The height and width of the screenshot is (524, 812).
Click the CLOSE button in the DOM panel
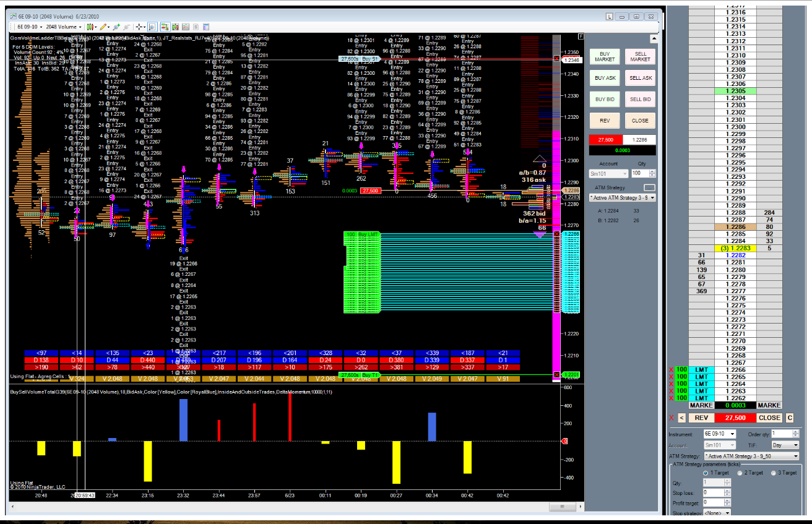tap(770, 418)
